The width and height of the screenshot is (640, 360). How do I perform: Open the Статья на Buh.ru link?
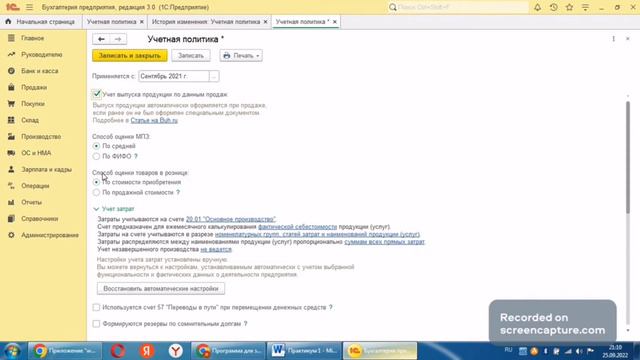click(x=154, y=120)
